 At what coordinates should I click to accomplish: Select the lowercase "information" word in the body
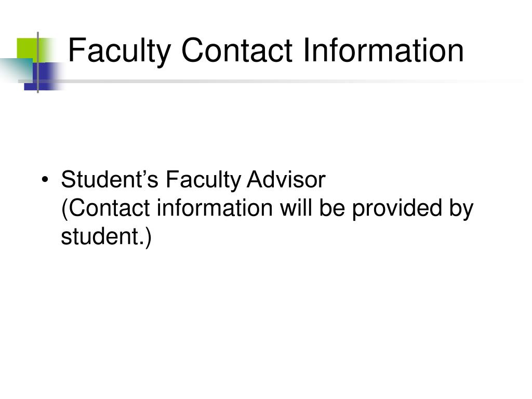point(215,208)
